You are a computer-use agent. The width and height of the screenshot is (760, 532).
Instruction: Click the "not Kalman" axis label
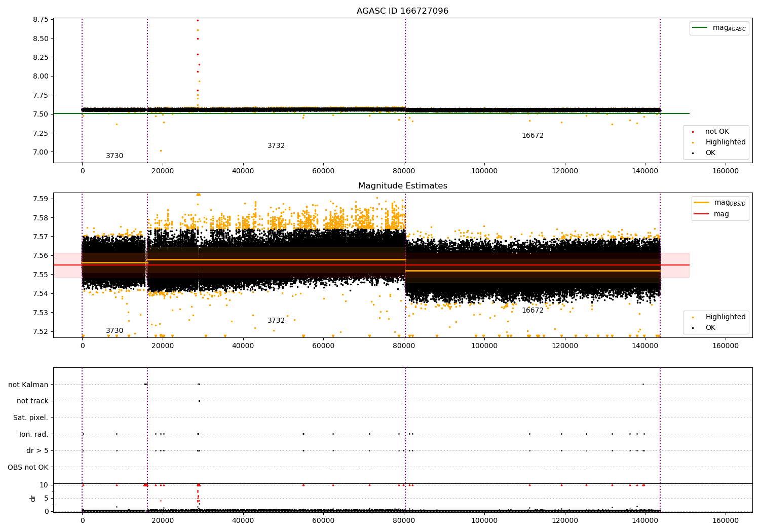(x=28, y=385)
